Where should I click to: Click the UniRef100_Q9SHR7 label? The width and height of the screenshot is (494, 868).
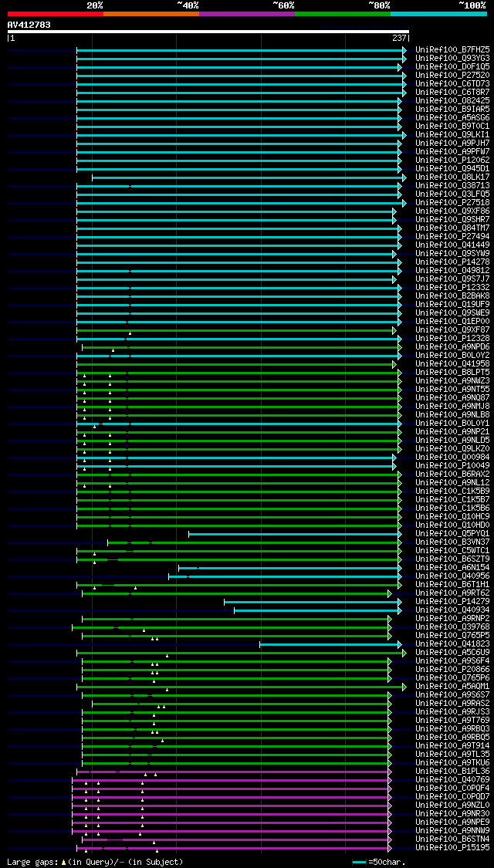click(452, 220)
